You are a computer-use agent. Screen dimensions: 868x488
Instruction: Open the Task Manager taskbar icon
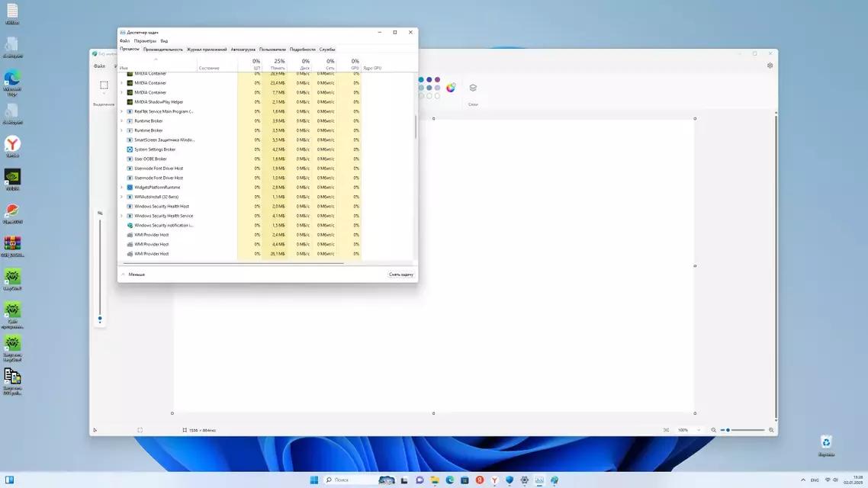539,480
